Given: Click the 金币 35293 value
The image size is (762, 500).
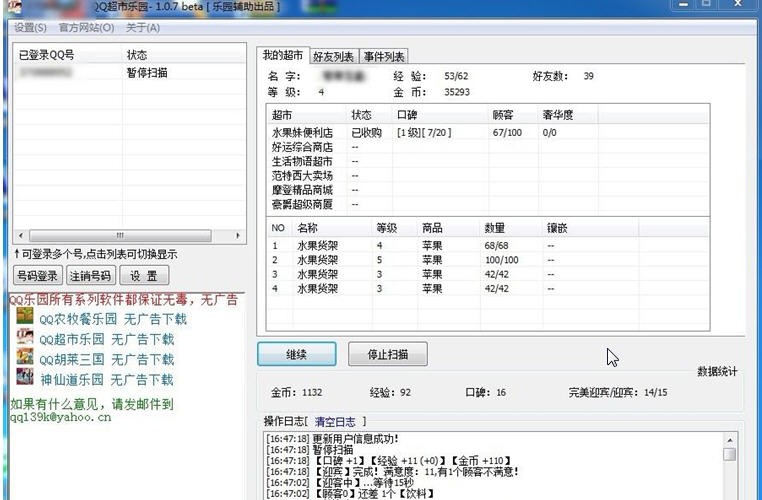Looking at the screenshot, I should point(457,92).
